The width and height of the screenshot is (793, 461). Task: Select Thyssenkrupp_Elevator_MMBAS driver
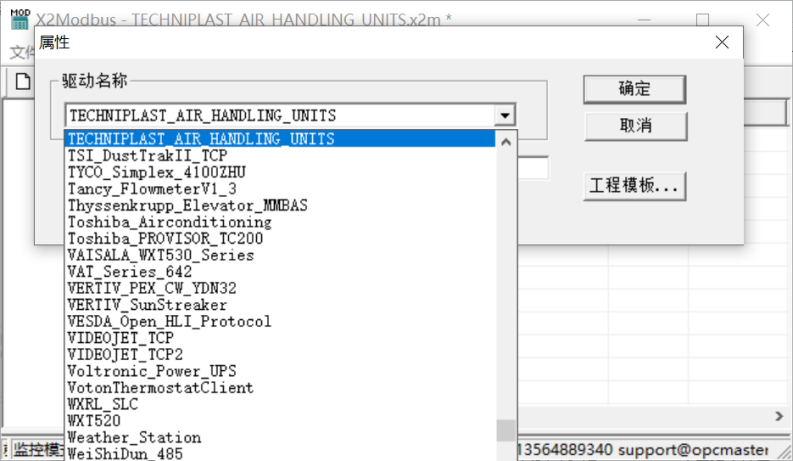tap(281, 205)
